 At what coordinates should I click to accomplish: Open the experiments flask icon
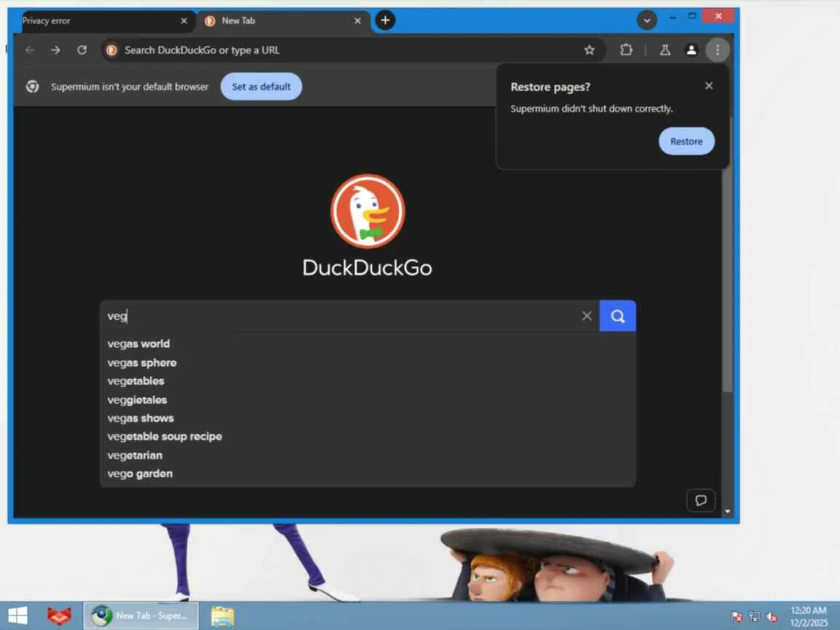pos(665,50)
